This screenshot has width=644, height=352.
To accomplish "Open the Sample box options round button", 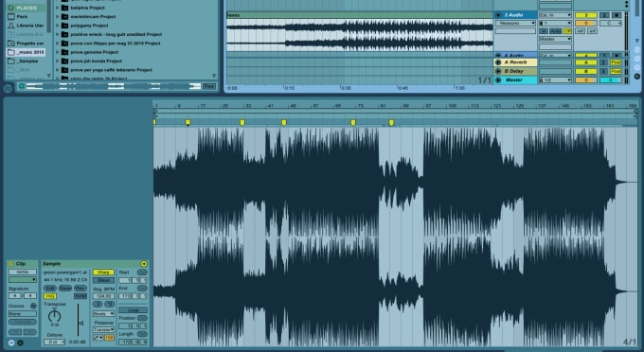I will (x=144, y=264).
